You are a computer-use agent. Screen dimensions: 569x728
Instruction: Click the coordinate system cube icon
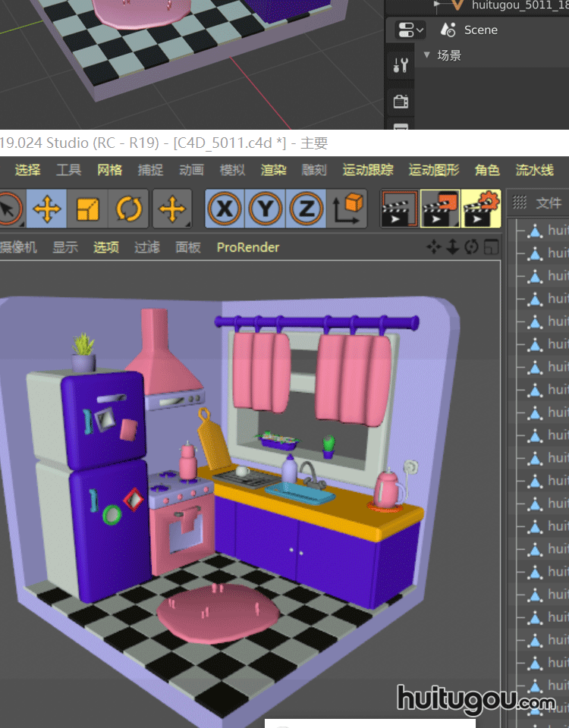(348, 209)
